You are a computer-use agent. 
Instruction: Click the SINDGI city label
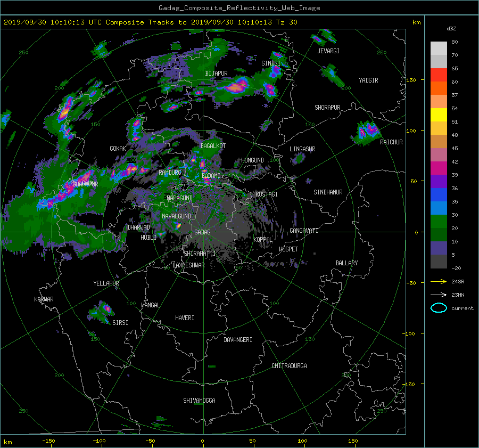coord(271,63)
